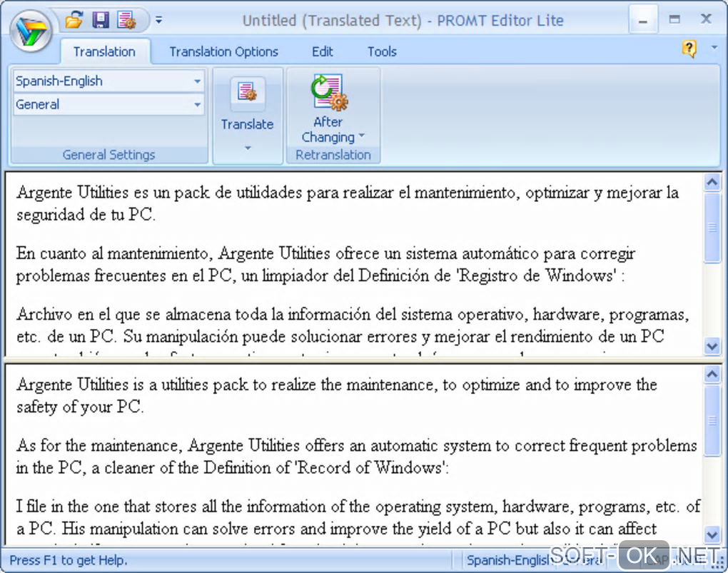Click the Translate button icon
Image resolution: width=728 pixels, height=573 pixels.
pos(248,93)
